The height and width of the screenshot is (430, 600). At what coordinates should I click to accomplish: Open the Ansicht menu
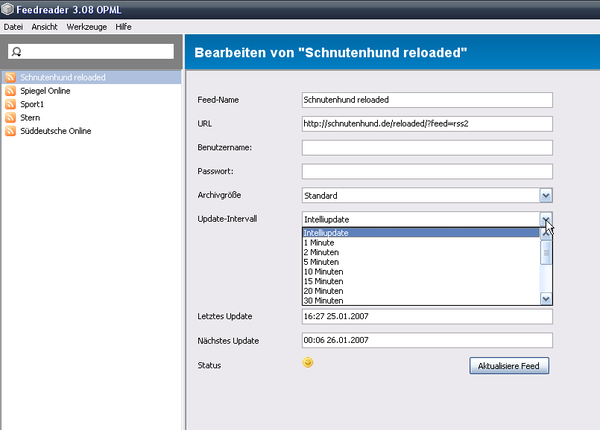(44, 25)
